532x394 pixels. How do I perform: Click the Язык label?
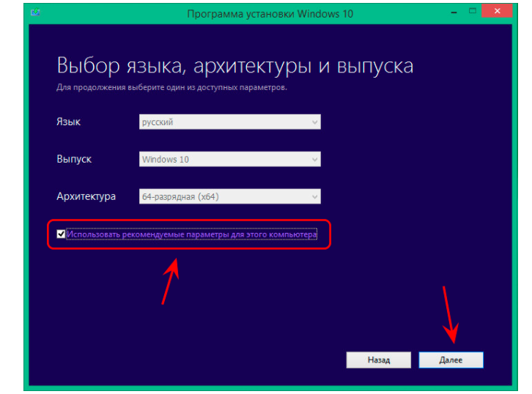point(69,122)
